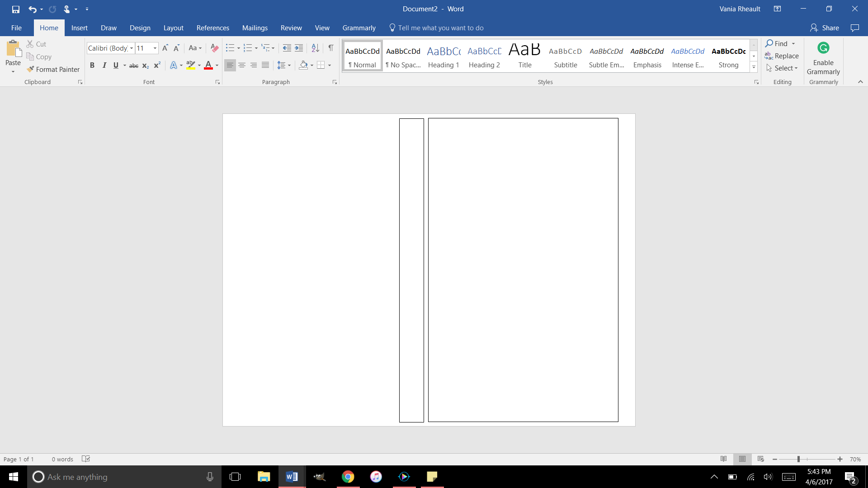Toggle Bold formatting
This screenshot has height=488, width=868.
[x=92, y=65]
